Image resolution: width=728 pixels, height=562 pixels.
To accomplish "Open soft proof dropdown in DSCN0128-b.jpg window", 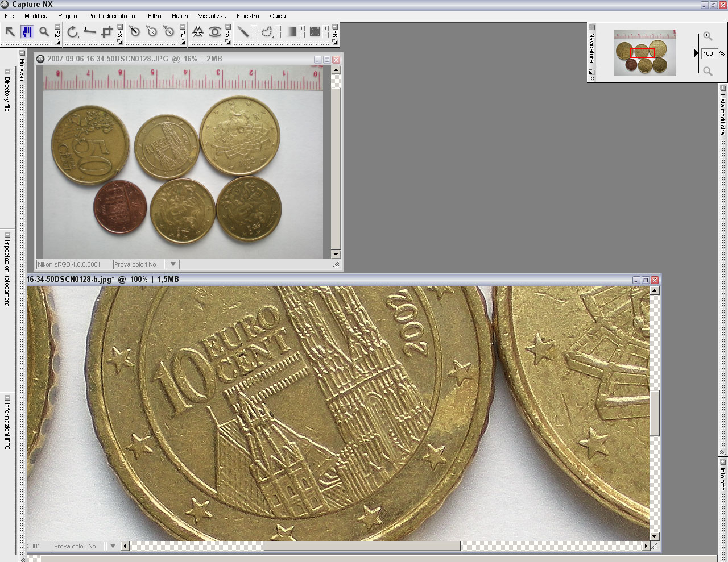I will [x=113, y=546].
